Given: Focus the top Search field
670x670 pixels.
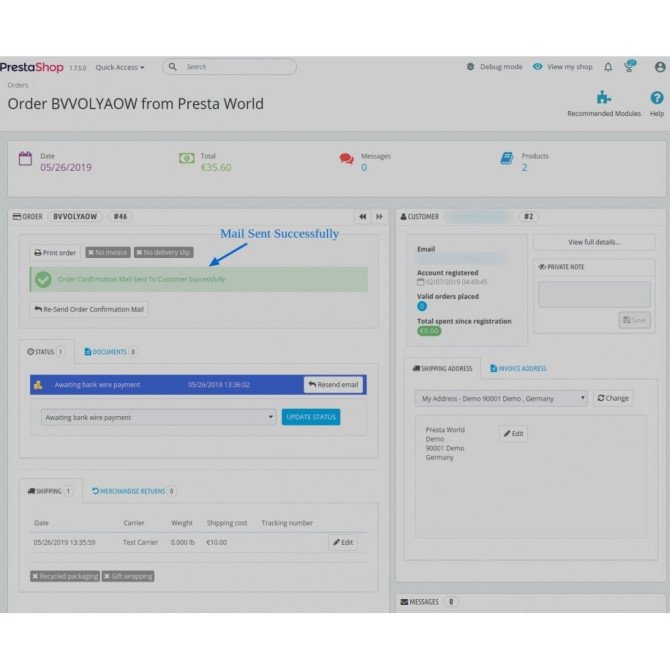Looking at the screenshot, I should click(x=229, y=67).
